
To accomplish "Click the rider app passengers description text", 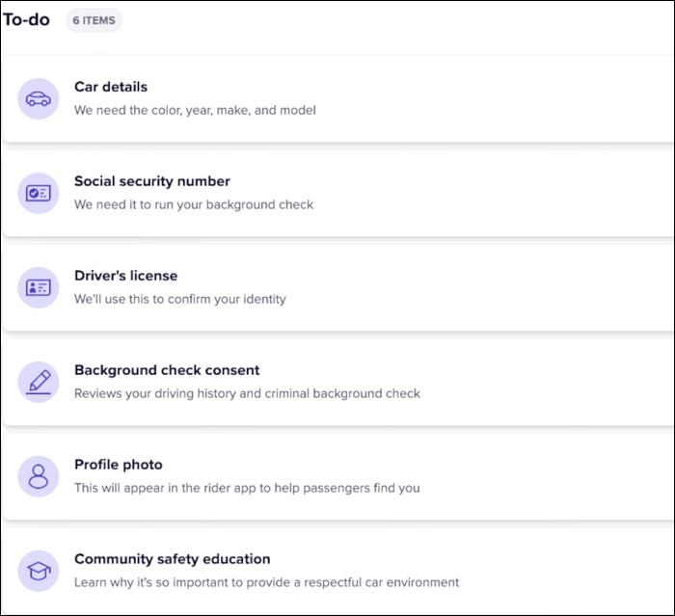I will 247,488.
